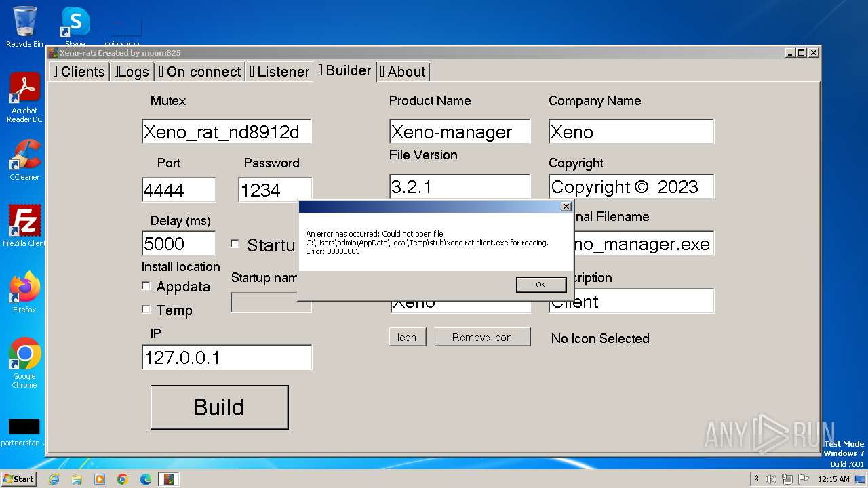
Task: Open Internet Explorer in taskbar
Action: [54, 479]
